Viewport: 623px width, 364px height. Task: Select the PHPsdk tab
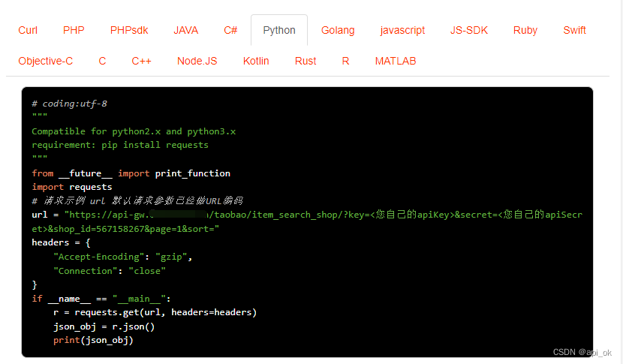(x=129, y=30)
